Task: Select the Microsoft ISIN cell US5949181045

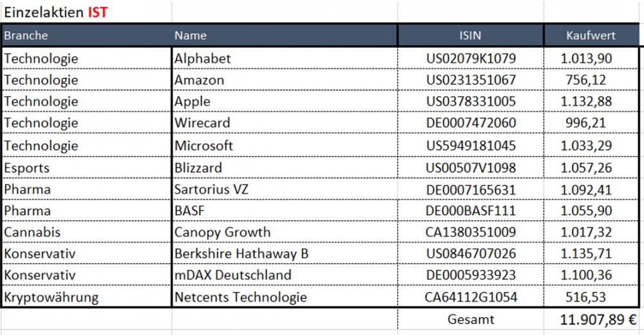Action: (471, 146)
